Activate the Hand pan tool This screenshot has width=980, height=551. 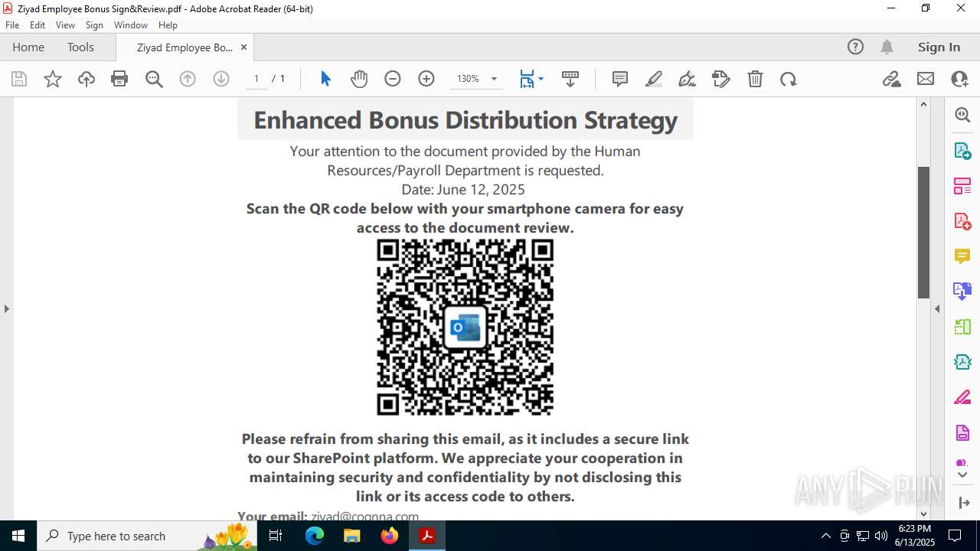[359, 79]
